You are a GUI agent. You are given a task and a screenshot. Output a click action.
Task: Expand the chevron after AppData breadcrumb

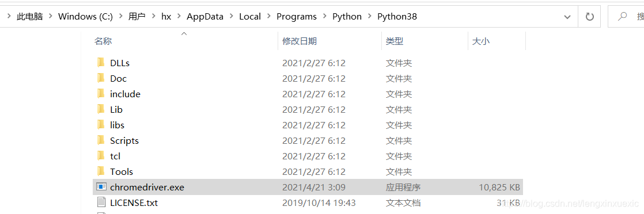[231, 17]
